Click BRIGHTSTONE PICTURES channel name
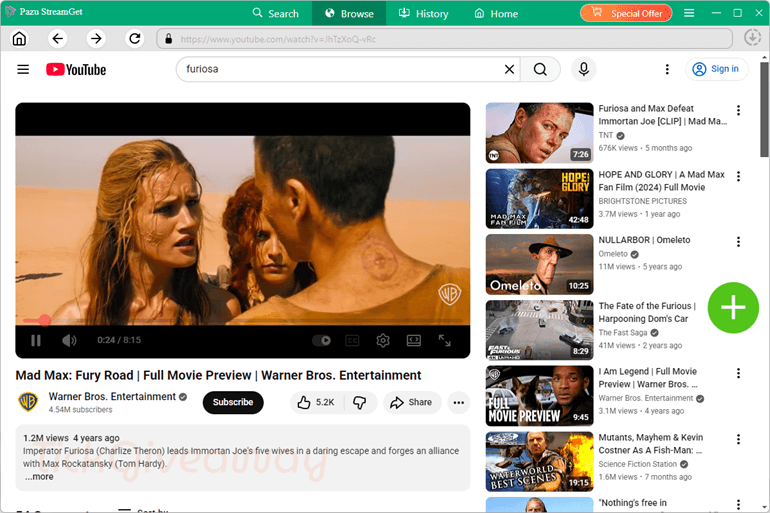The image size is (770, 513). (x=642, y=201)
